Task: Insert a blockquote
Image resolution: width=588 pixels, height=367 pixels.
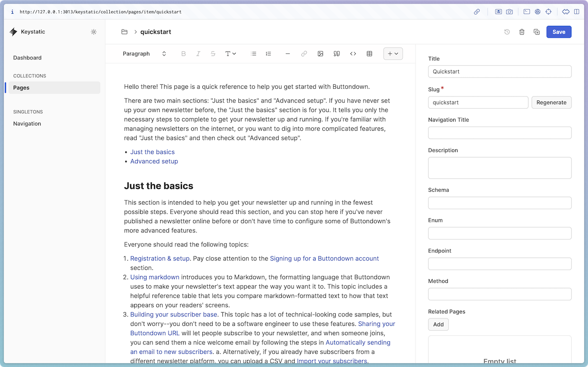Action: (x=337, y=53)
